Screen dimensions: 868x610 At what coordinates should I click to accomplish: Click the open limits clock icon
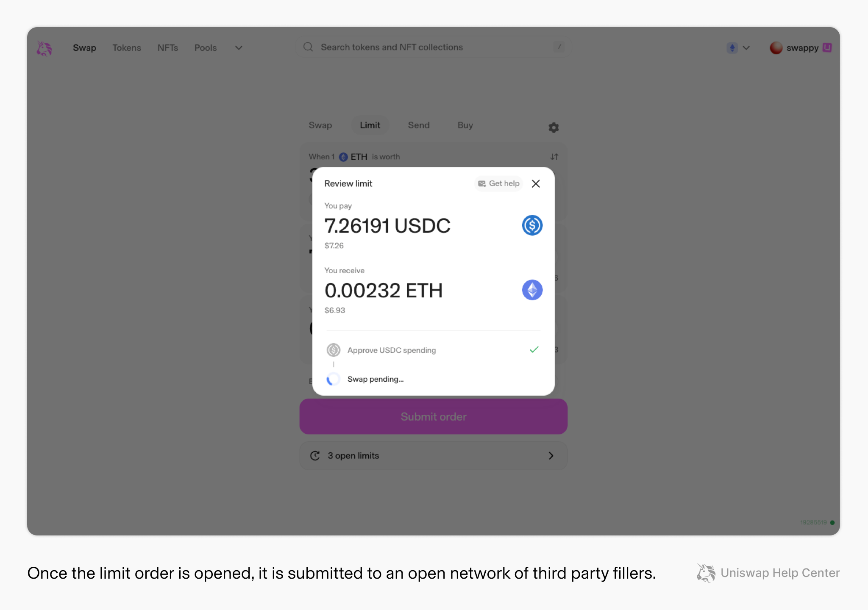click(x=315, y=455)
